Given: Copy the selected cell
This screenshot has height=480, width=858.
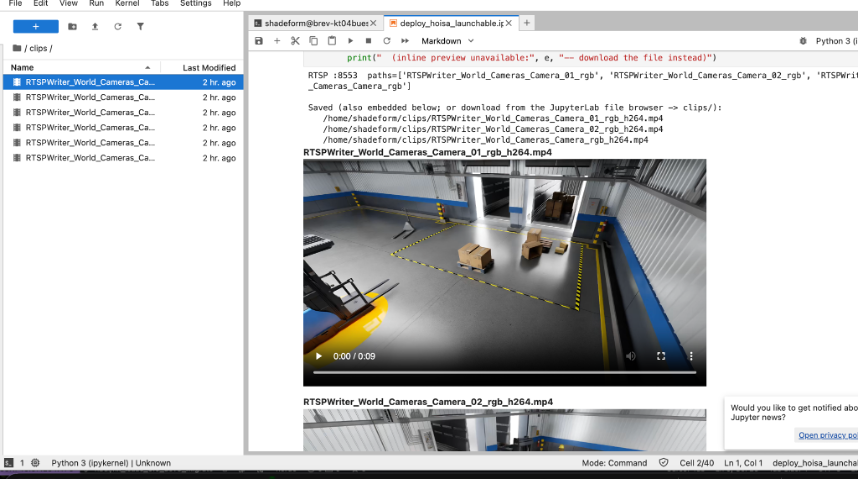Looking at the screenshot, I should tap(314, 41).
